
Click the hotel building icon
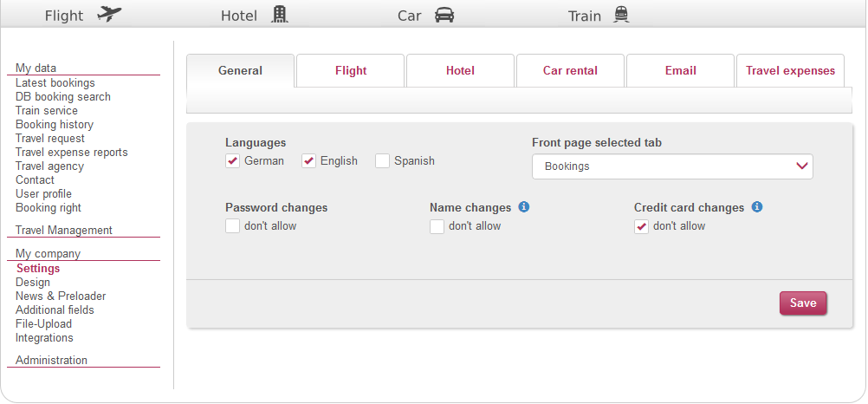point(279,15)
